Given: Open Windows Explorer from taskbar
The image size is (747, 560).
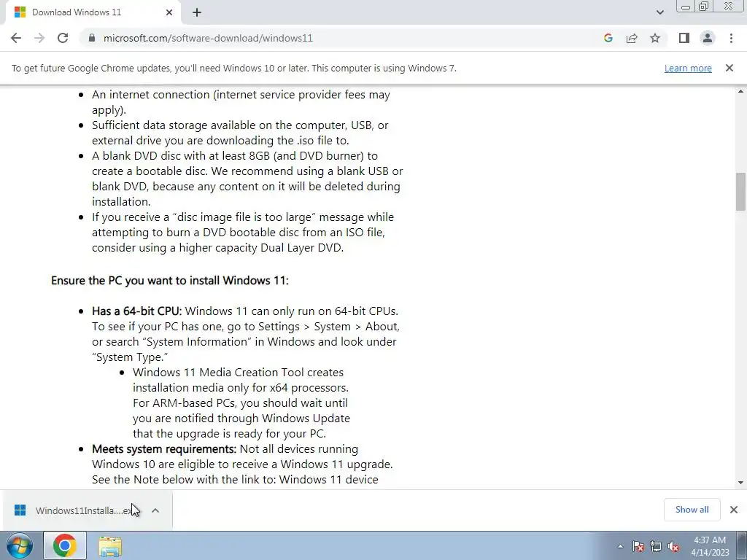Looking at the screenshot, I should point(110,546).
